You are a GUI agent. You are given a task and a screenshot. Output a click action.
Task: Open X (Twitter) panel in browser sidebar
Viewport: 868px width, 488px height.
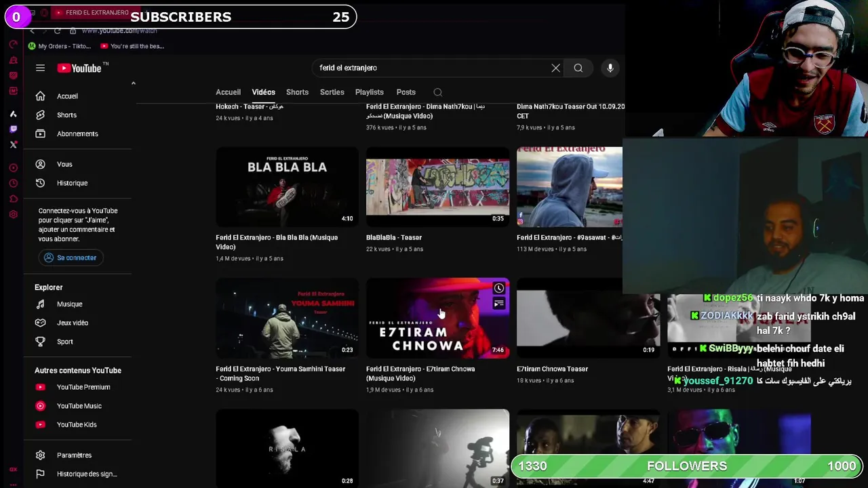click(x=14, y=144)
